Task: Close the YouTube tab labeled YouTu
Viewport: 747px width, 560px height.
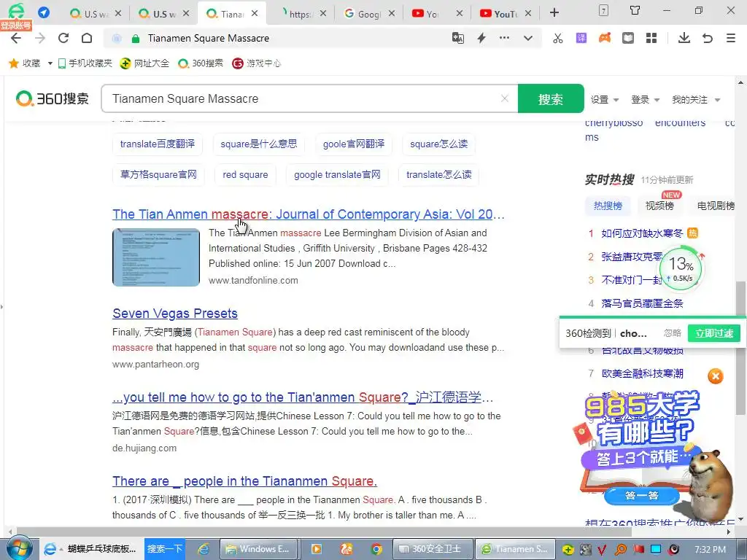Action: click(528, 13)
